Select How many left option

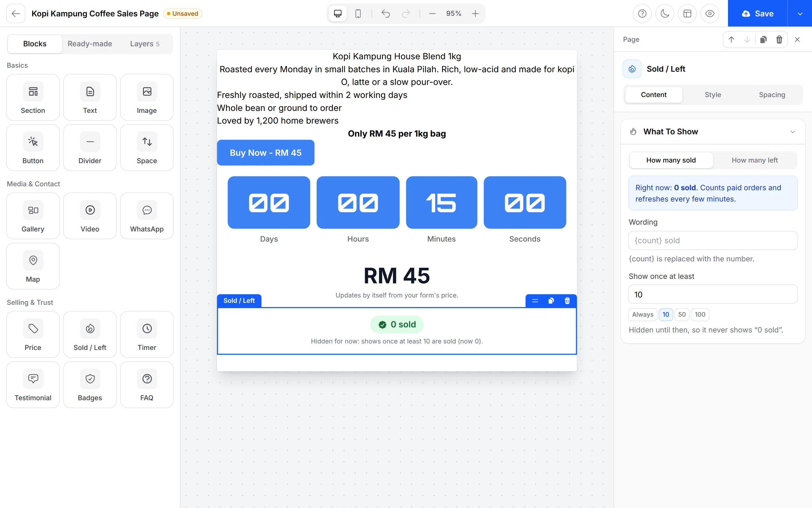click(x=754, y=160)
